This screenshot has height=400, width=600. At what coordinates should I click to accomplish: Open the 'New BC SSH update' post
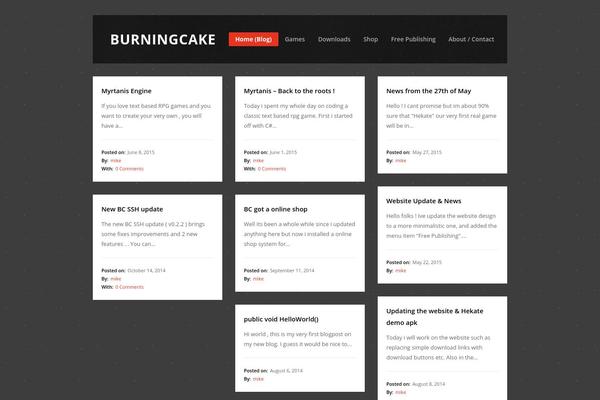point(132,209)
